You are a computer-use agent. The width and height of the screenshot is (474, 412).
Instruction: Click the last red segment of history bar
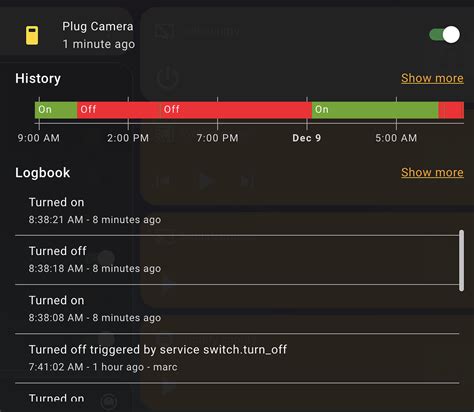coord(451,110)
